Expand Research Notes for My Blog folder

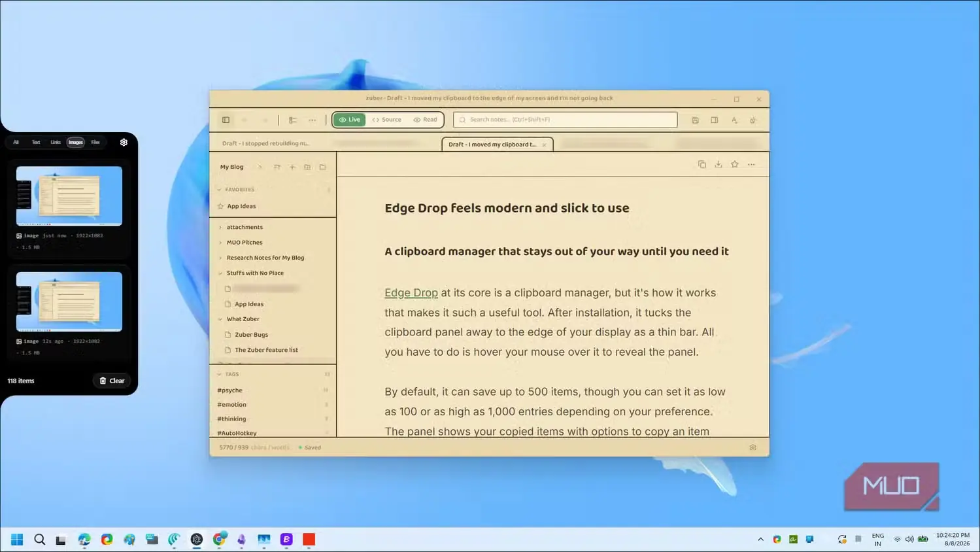(x=220, y=258)
